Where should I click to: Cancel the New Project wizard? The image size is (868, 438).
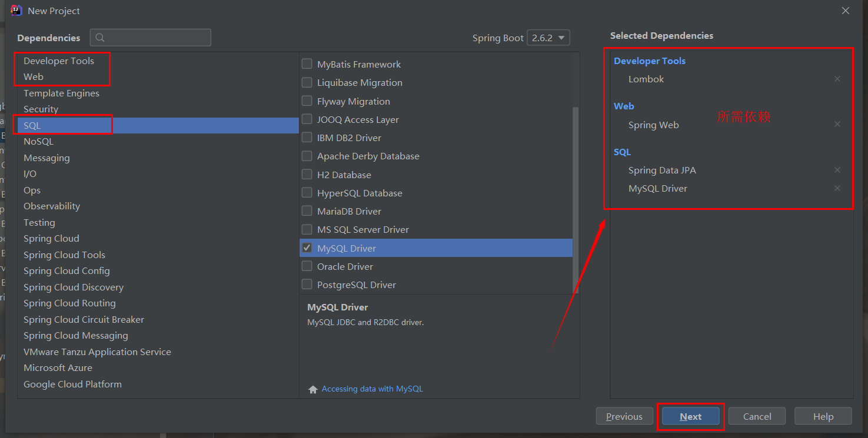click(x=757, y=416)
